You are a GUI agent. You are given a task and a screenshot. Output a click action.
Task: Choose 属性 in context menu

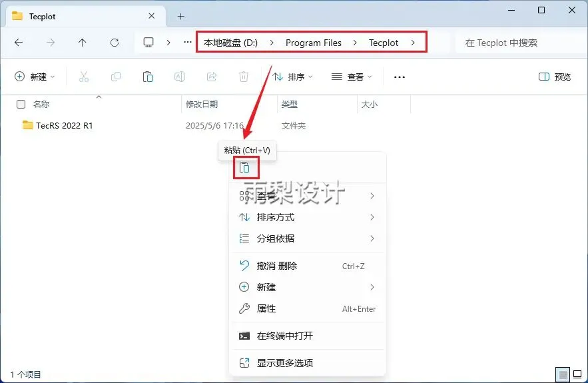(x=308, y=308)
